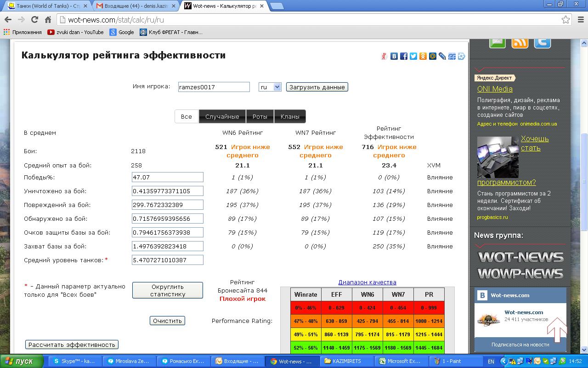Share to LiveJournal pencil icon

442,56
